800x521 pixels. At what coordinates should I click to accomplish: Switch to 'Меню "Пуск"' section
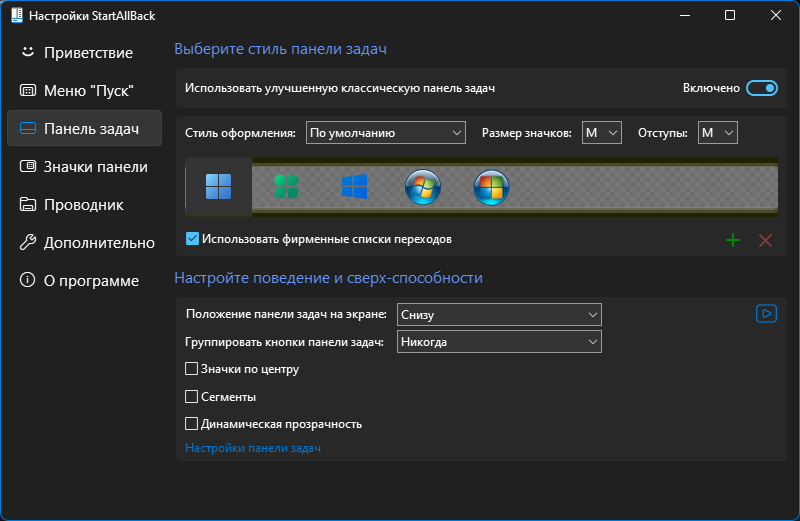[85, 91]
